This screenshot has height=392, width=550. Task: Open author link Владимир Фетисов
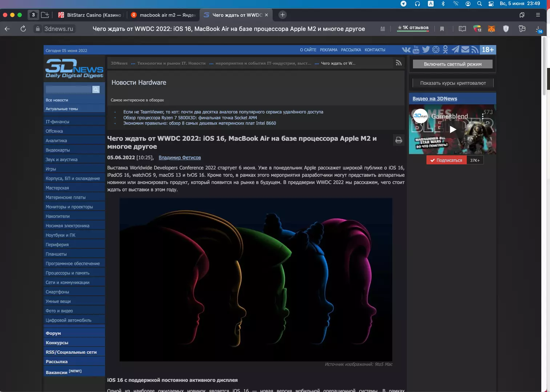(x=180, y=157)
